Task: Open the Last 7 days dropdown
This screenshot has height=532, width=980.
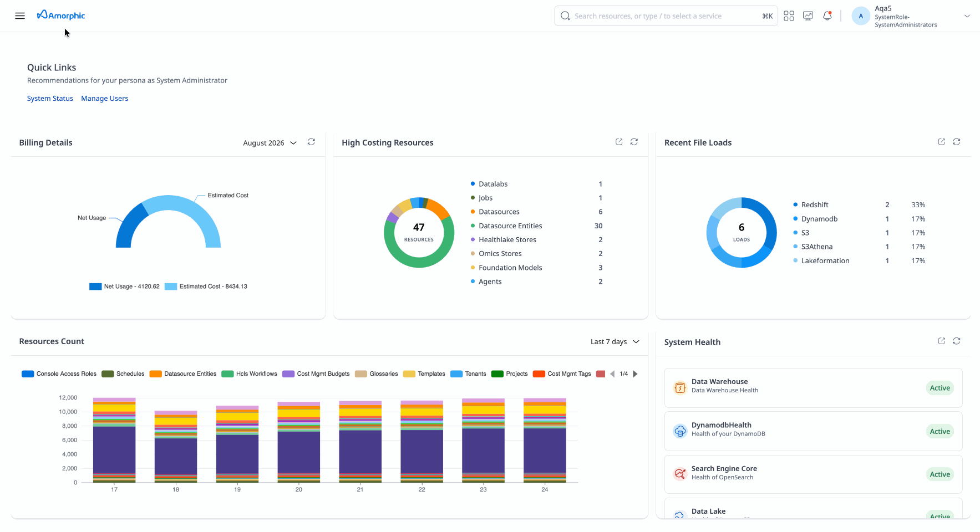Action: (x=615, y=342)
